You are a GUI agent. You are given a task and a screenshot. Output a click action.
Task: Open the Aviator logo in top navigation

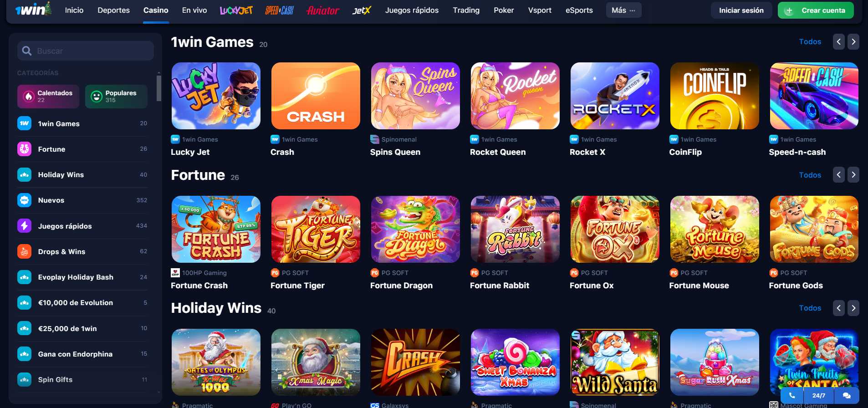pos(323,10)
